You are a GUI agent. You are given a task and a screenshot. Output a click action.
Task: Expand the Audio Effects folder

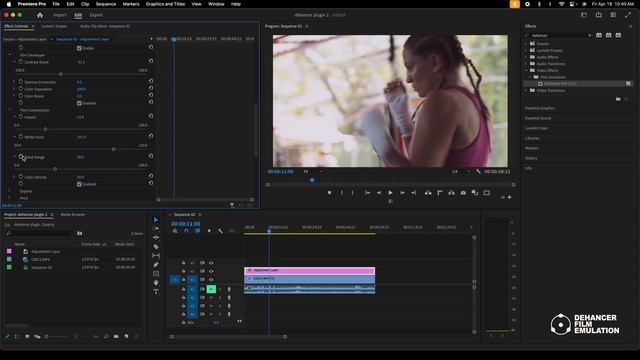tap(526, 57)
